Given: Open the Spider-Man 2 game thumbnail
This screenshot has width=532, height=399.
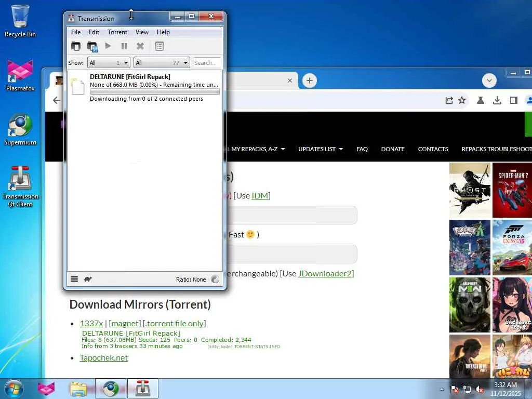Looking at the screenshot, I should (x=512, y=190).
